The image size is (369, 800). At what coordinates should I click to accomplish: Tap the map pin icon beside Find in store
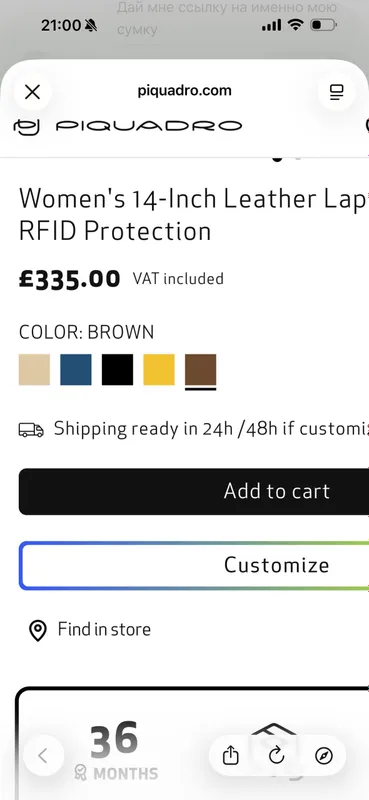pyautogui.click(x=37, y=631)
